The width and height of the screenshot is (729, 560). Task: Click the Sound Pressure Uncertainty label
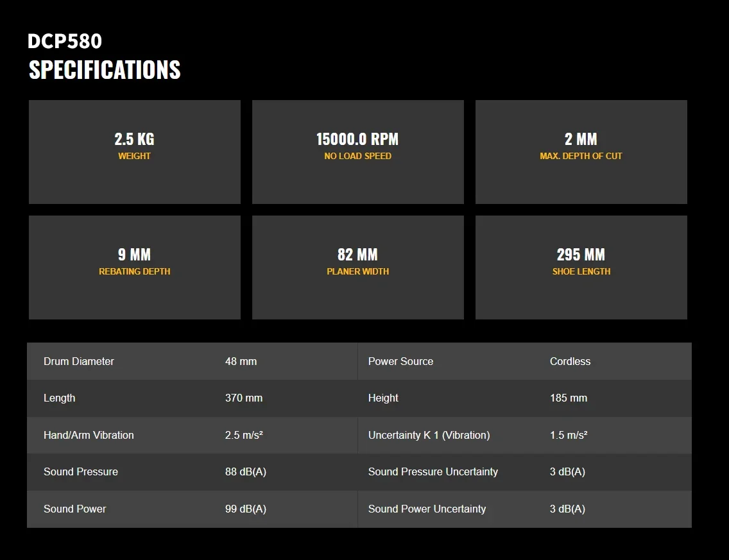[x=433, y=471]
